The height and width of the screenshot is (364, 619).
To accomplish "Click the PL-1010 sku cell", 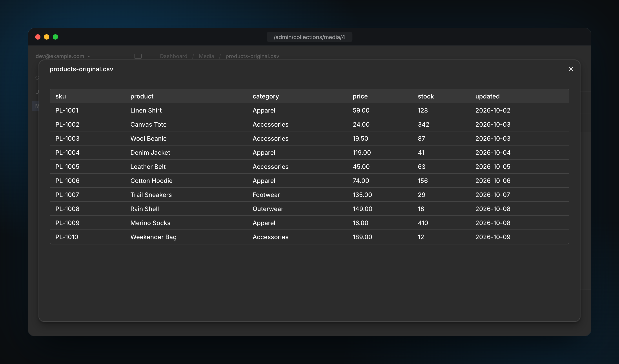I will (67, 237).
